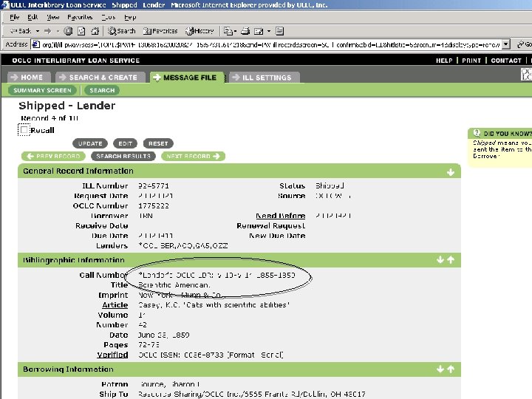Go to PREV RECORD
The image size is (532, 399).
click(55, 156)
